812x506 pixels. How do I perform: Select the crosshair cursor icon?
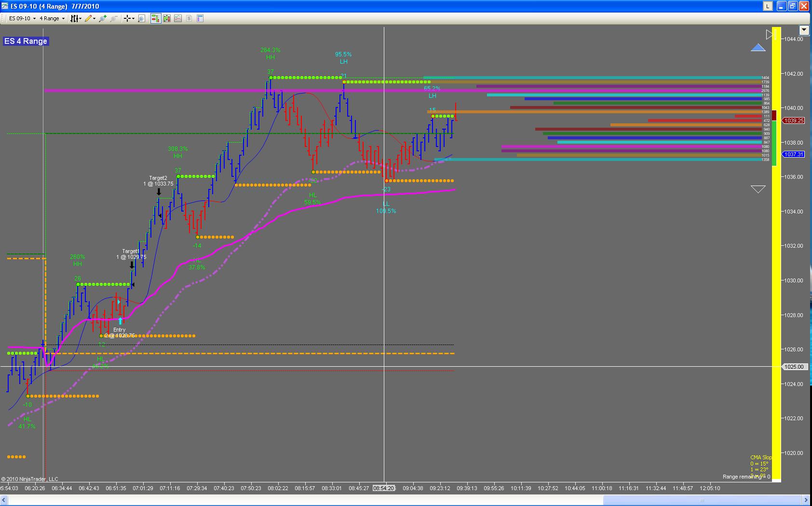[127, 18]
